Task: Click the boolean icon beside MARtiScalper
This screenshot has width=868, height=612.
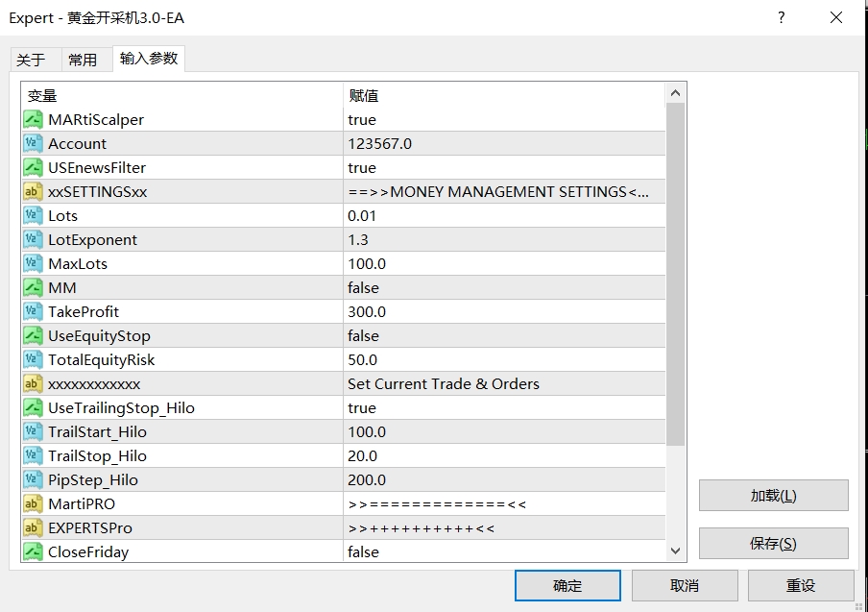Action: (32, 120)
